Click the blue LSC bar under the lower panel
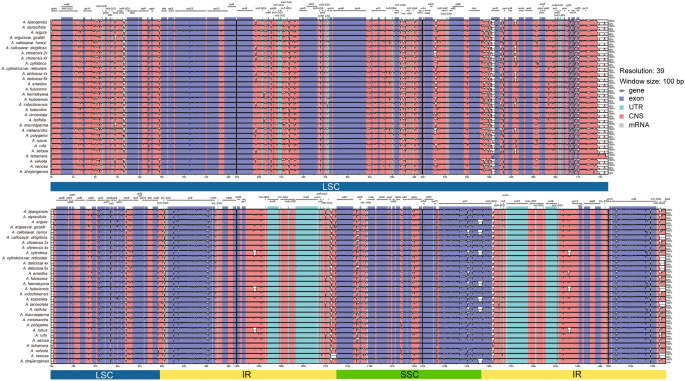This screenshot has height=381, width=685. pos(105,374)
